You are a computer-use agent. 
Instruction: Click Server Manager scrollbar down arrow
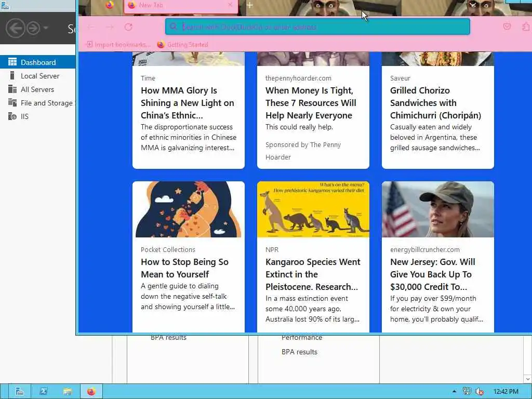pyautogui.click(x=528, y=379)
